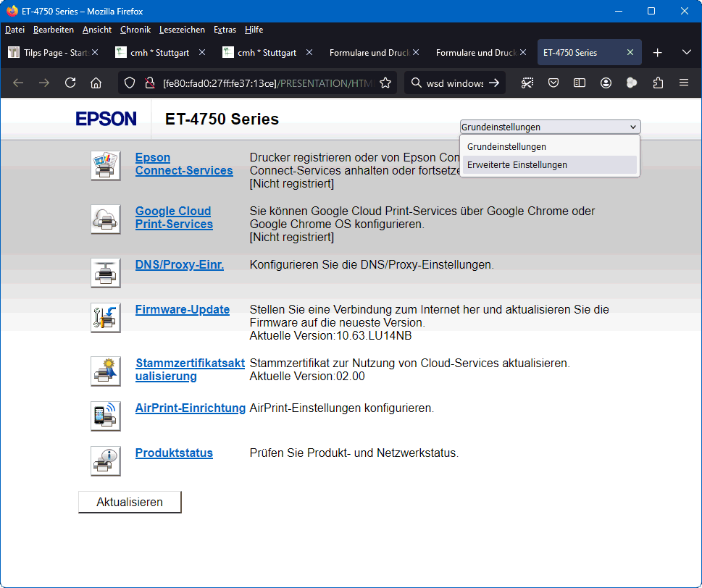Viewport: 702px width, 588px height.
Task: Open the Firefox extensions puzzle icon
Action: pos(658,83)
